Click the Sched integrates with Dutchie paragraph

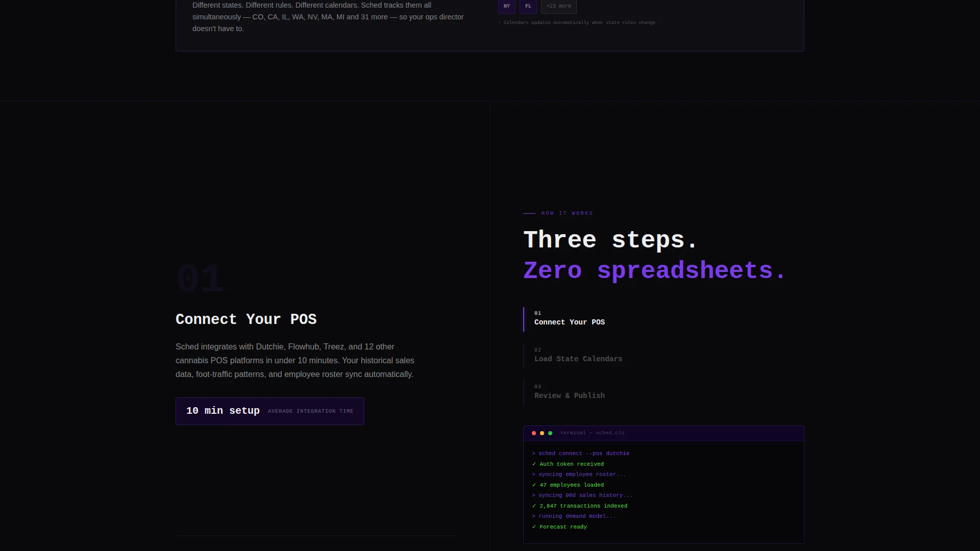(x=295, y=360)
